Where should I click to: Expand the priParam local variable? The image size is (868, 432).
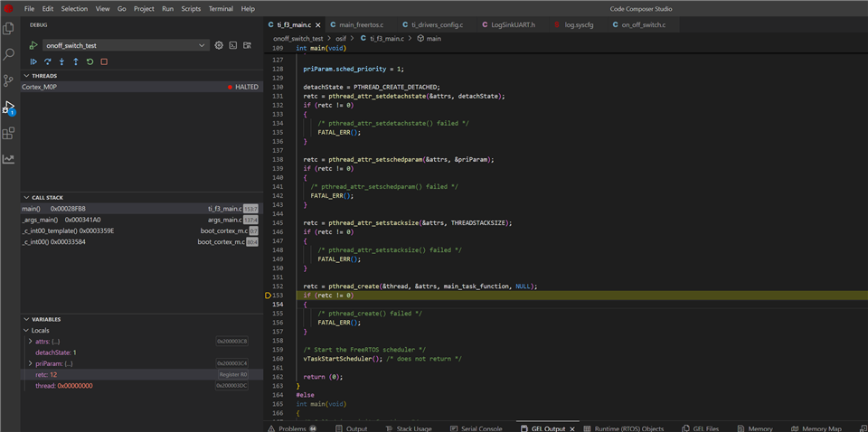(31, 363)
